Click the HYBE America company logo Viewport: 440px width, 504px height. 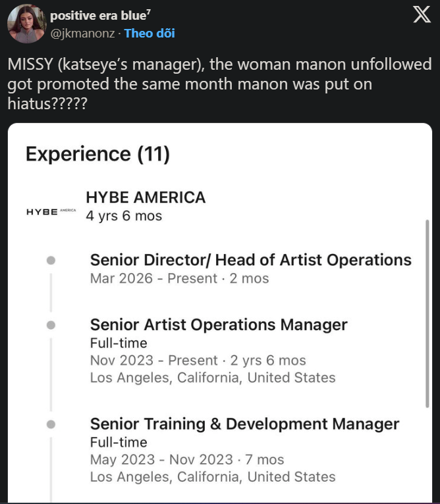coord(51,211)
